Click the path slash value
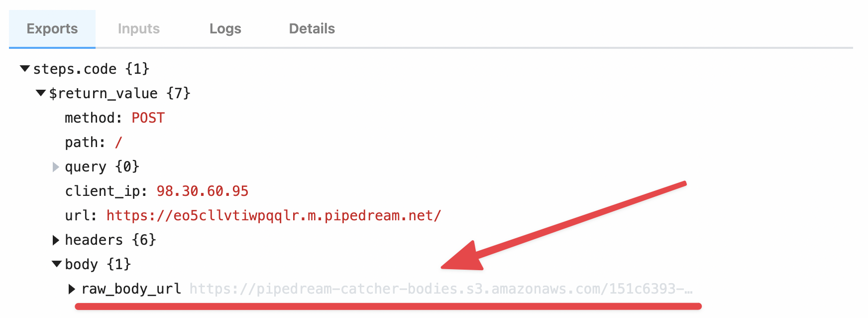Viewport: 868px width, 318px height. click(x=118, y=143)
